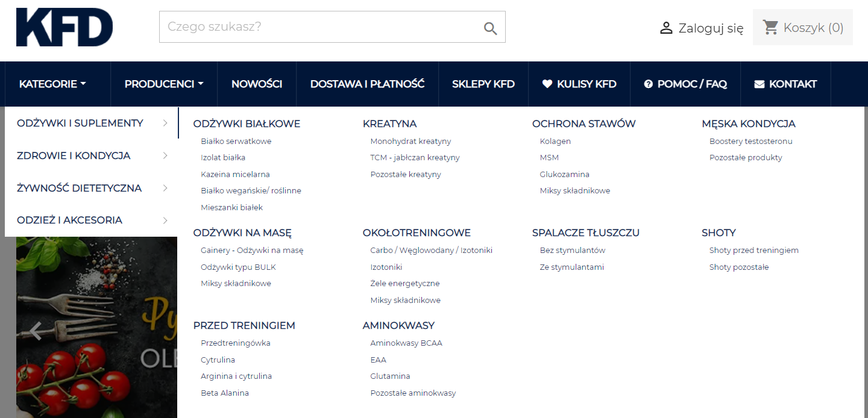Screen dimensions: 868x418
Task: Click the Aminokwasy BCAA link
Action: 406,343
